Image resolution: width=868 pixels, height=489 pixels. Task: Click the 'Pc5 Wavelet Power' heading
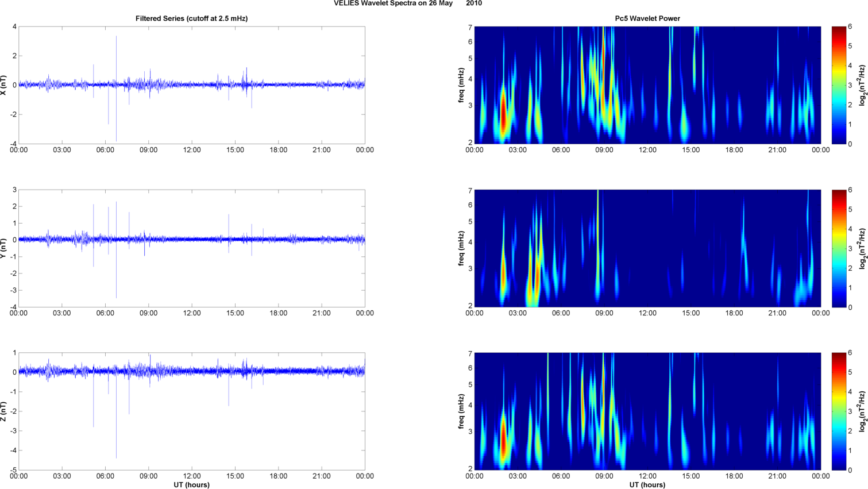point(647,18)
